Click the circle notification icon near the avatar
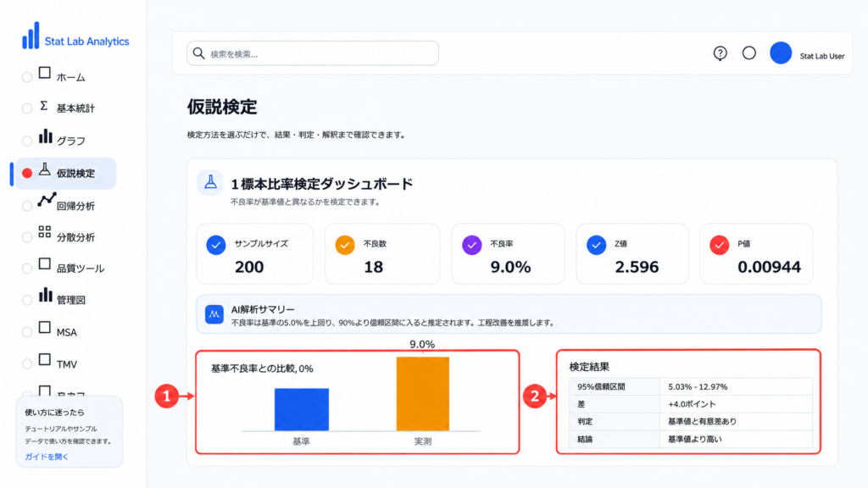 [x=749, y=53]
